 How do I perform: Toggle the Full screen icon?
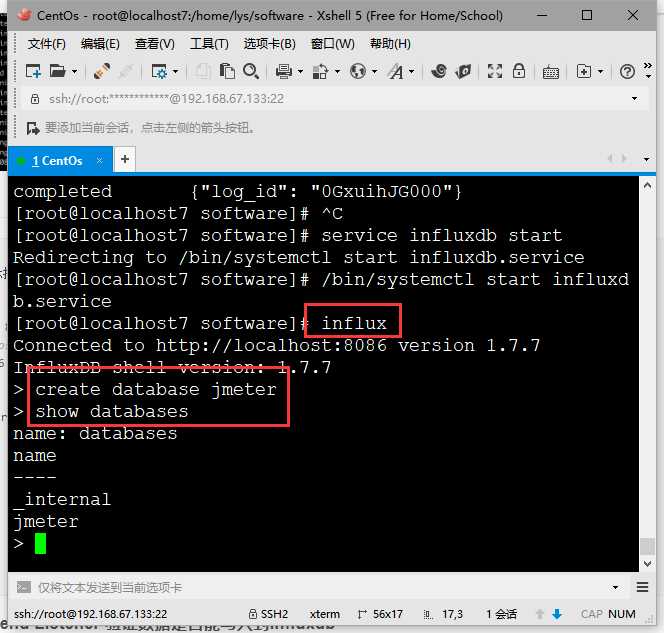point(495,71)
